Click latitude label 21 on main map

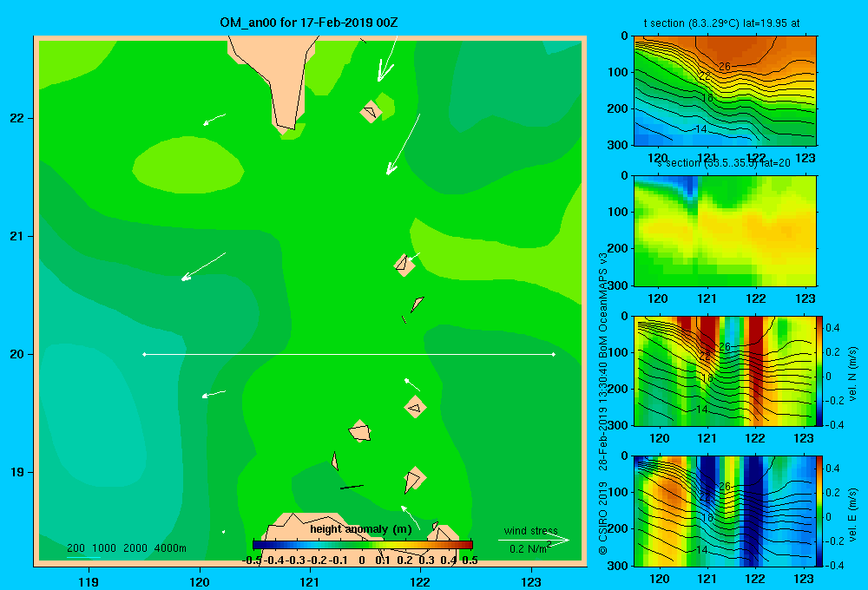[16, 236]
